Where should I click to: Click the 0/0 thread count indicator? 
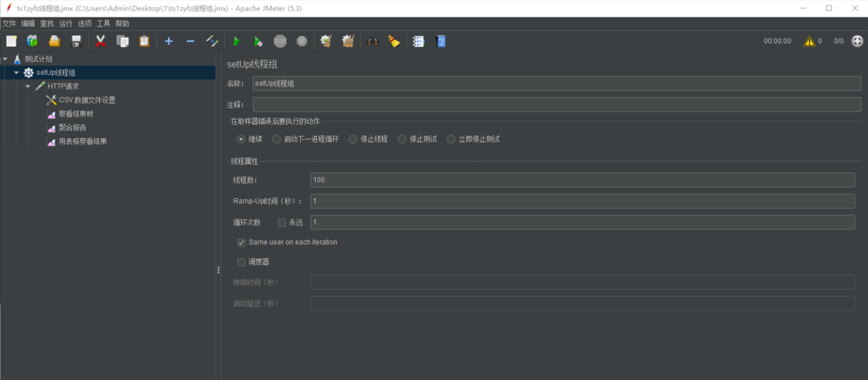(x=838, y=42)
